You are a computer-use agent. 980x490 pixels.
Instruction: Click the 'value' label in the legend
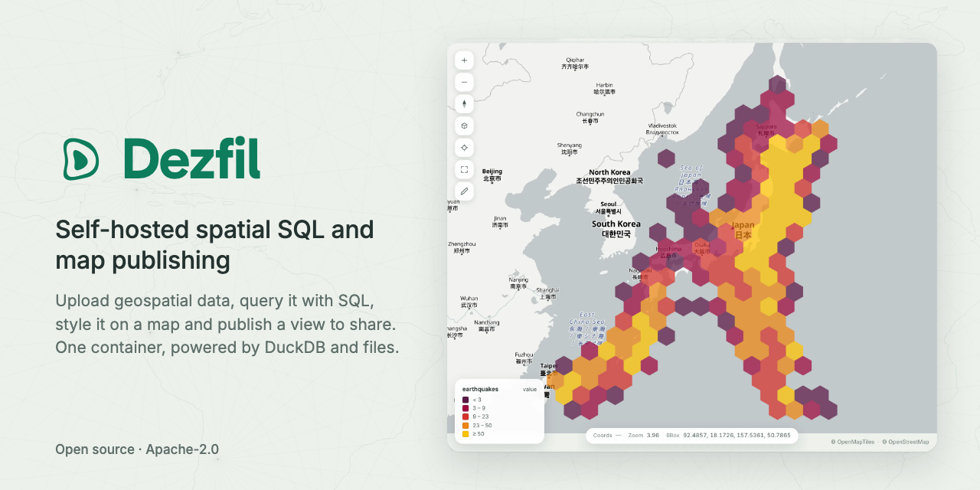point(530,389)
